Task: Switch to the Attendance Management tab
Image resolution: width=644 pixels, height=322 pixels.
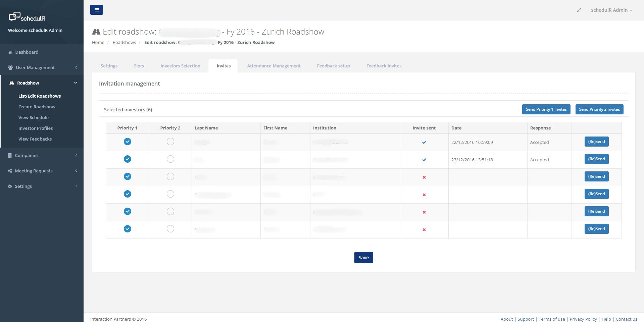Action: [x=274, y=66]
